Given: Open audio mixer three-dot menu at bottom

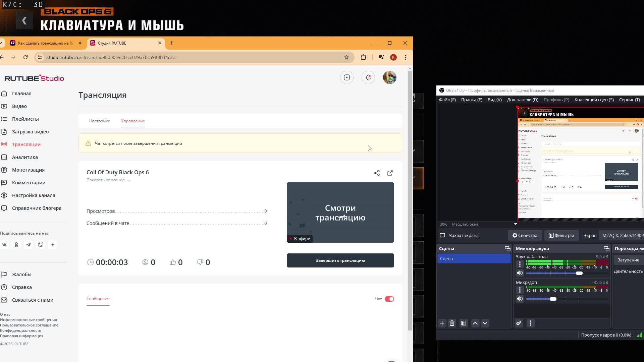Looking at the screenshot, I should click(x=531, y=323).
